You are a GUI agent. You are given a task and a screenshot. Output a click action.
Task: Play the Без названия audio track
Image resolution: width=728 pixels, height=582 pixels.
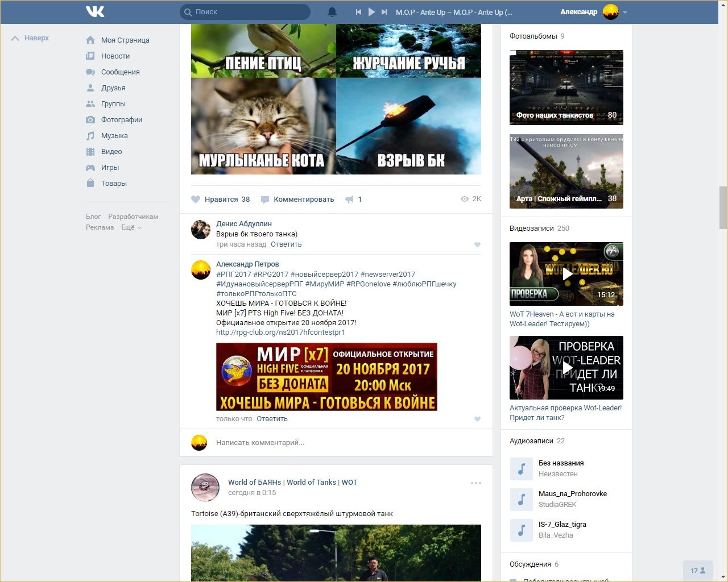pos(521,468)
